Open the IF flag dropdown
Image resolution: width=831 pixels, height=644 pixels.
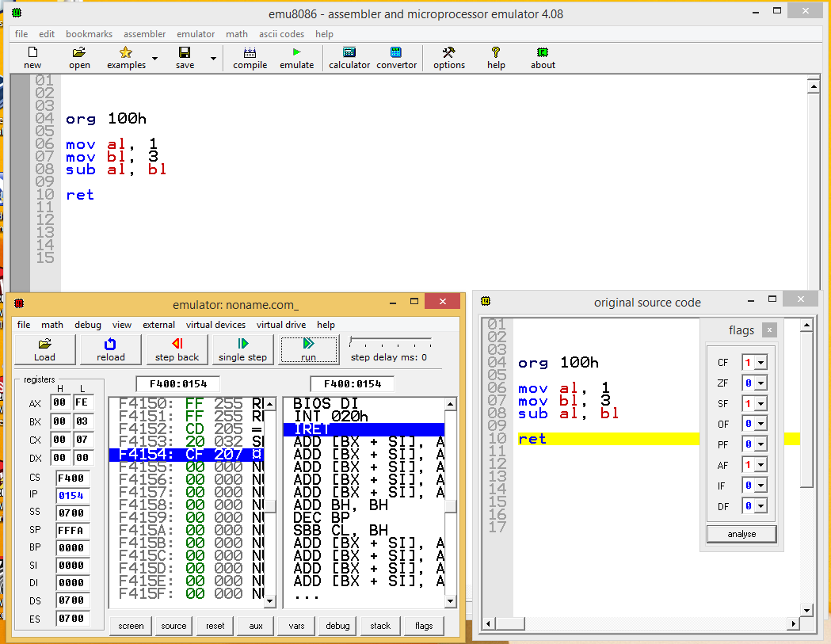pyautogui.click(x=761, y=486)
